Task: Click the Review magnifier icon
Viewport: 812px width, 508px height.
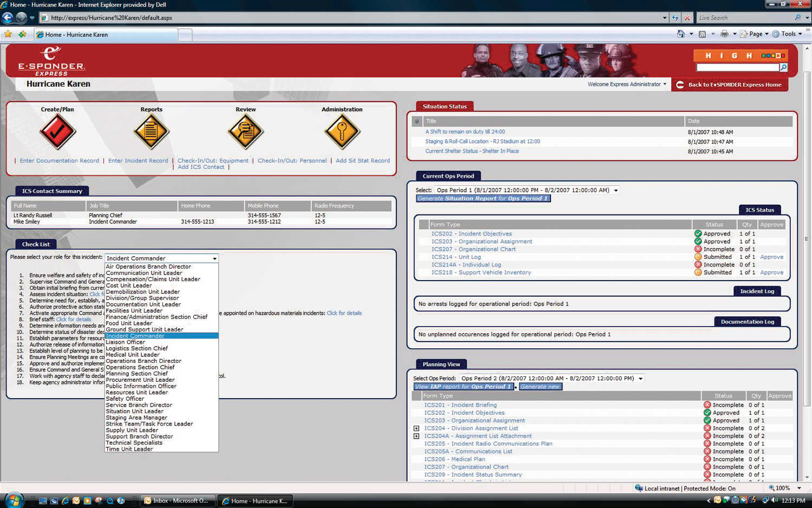Action: click(246, 132)
